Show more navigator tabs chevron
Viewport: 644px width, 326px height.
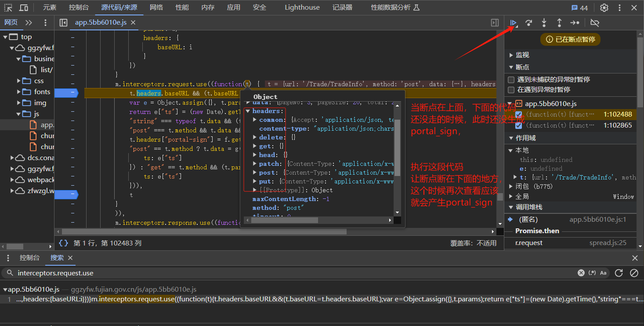pyautogui.click(x=29, y=22)
